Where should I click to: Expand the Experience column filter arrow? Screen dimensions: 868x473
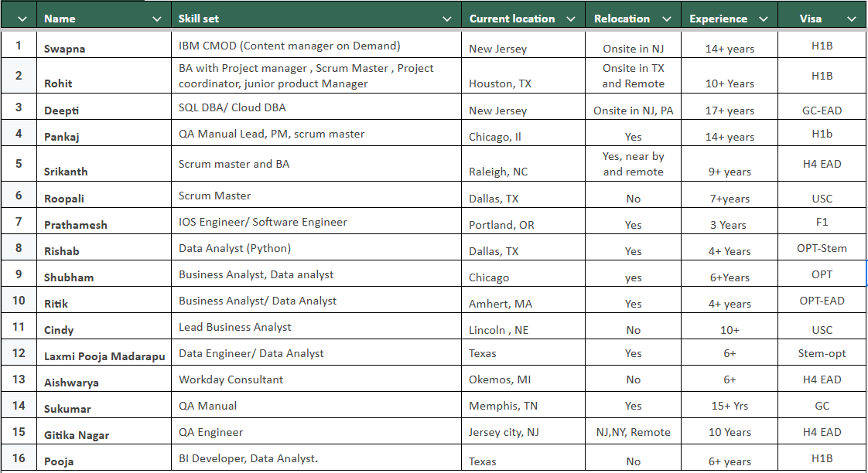pos(763,19)
